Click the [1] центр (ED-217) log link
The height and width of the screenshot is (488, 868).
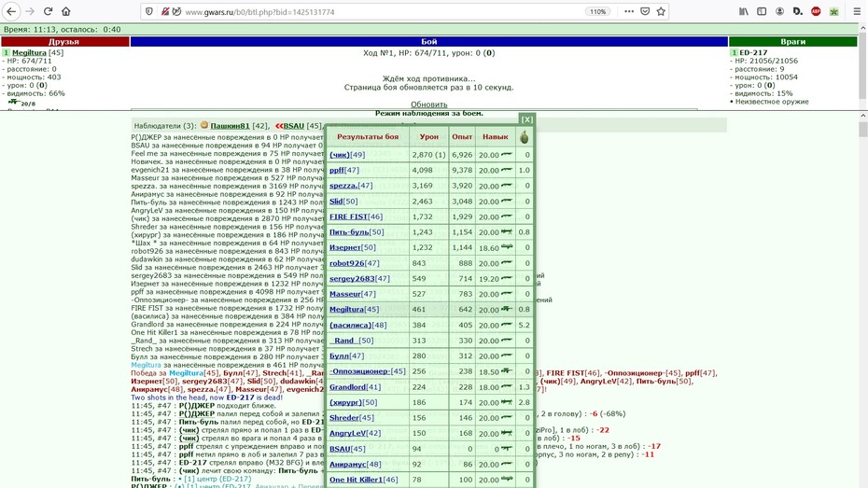pyautogui.click(x=217, y=480)
